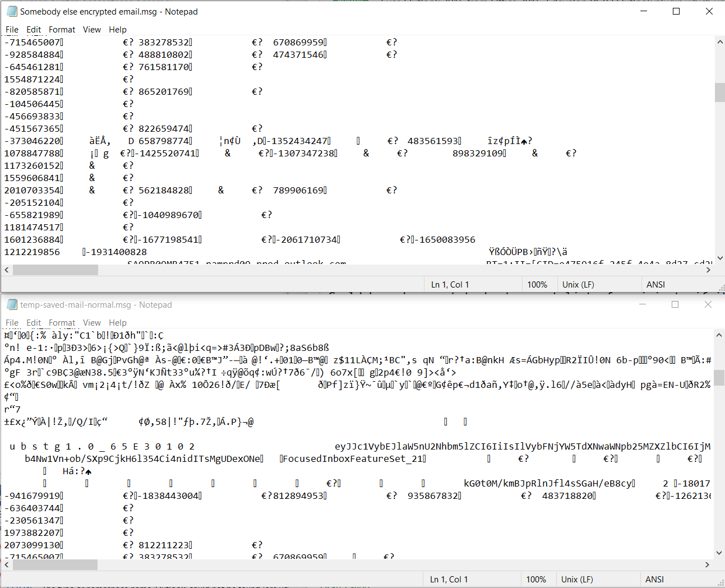Screen dimensions: 725x588
Task: Open Edit menu in temp-saved-mail-normal window
Action: 34,323
